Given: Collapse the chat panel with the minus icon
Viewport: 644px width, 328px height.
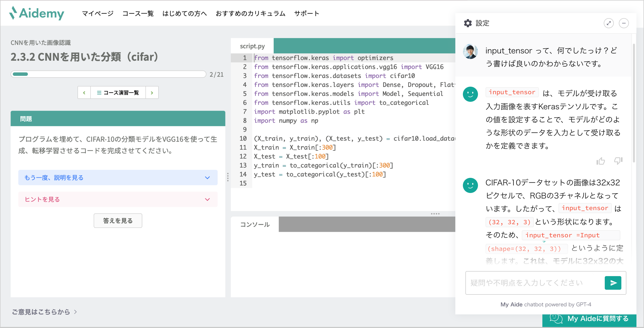Looking at the screenshot, I should [624, 23].
